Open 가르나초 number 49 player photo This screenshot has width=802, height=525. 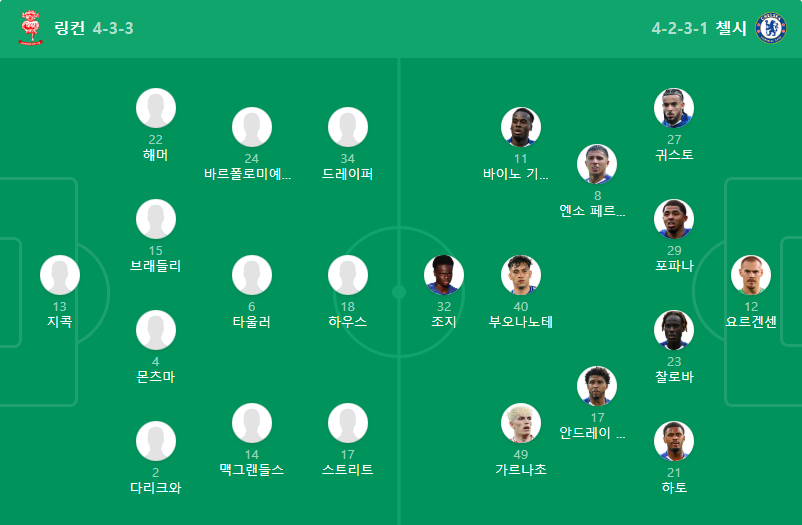click(x=521, y=423)
